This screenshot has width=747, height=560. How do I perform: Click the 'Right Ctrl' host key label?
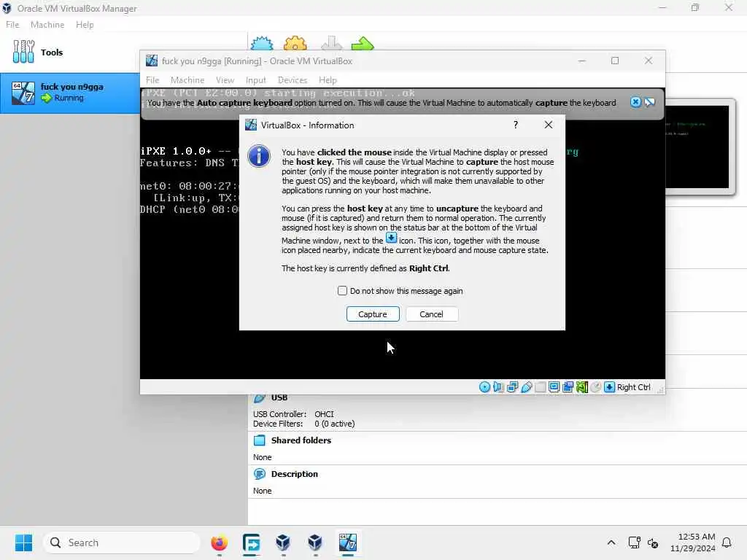(x=634, y=387)
